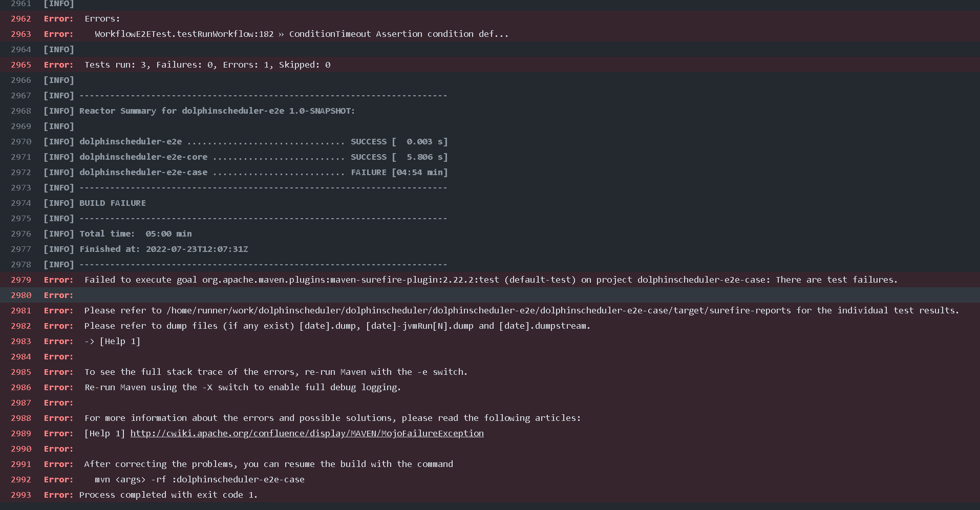Click the 'Tests run: 3' summary line

coord(490,65)
